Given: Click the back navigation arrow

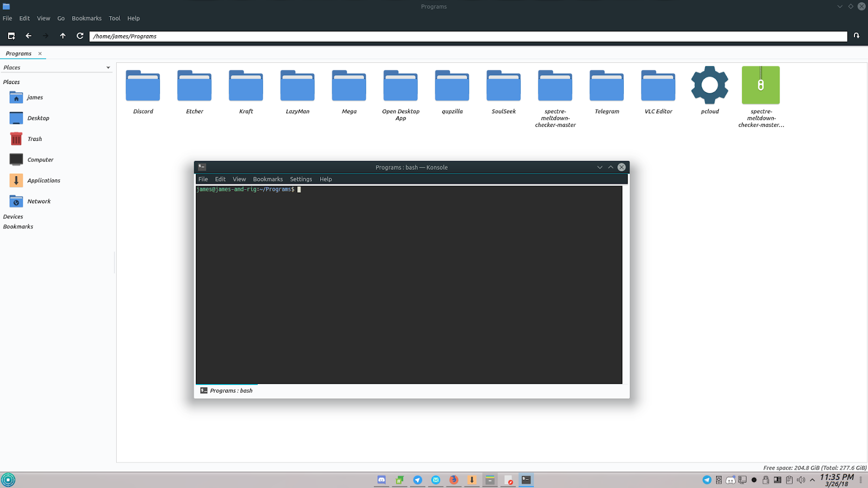Looking at the screenshot, I should coord(28,36).
